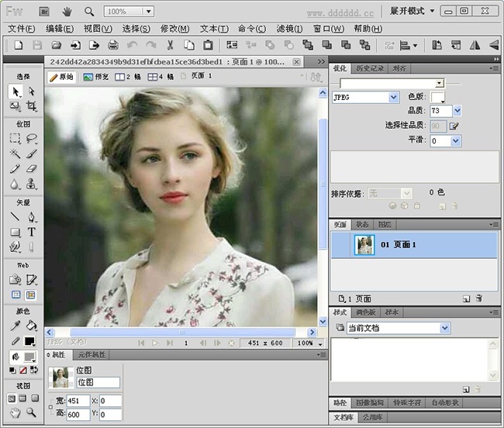Image resolution: width=504 pixels, height=428 pixels.
Task: Select the Lasso tool
Action: (x=32, y=139)
